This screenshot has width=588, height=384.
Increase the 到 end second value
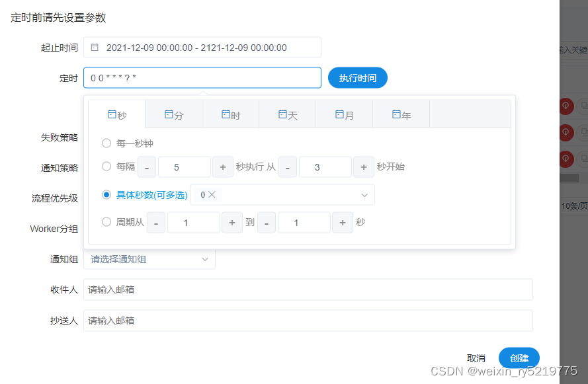pos(343,223)
